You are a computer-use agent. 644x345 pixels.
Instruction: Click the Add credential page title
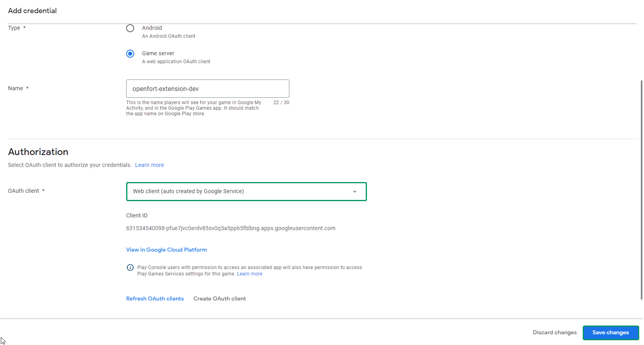[32, 11]
